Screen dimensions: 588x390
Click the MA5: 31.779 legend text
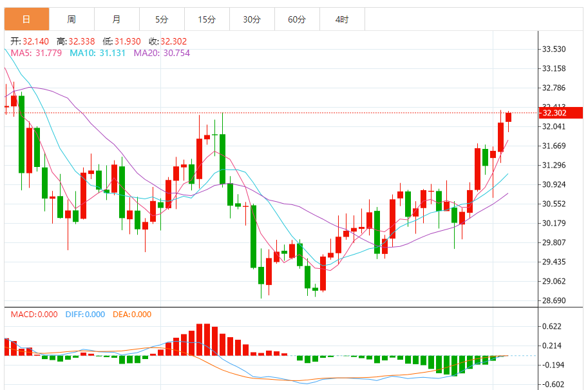(36, 53)
